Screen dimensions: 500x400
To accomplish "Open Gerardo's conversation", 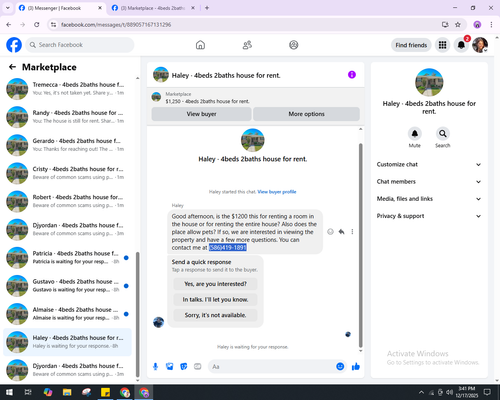I will [x=67, y=145].
